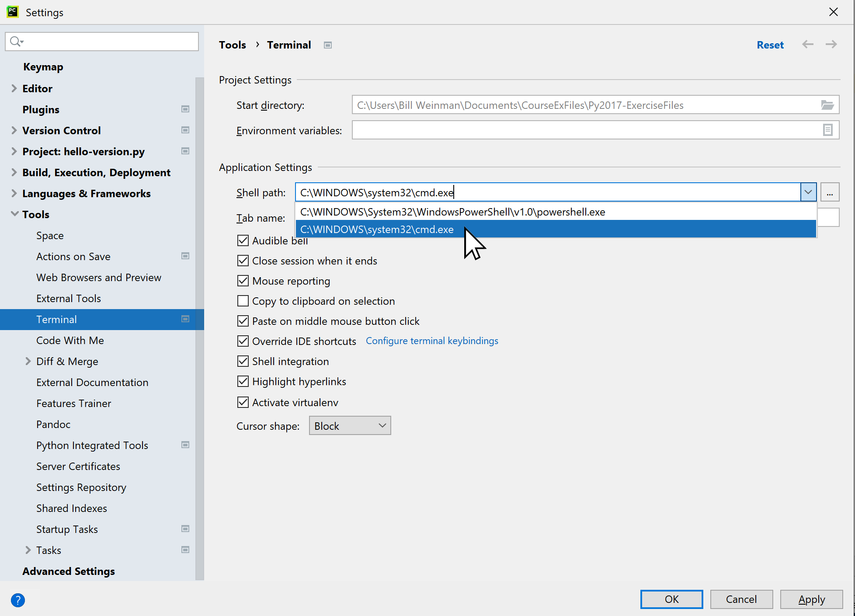Open Advanced Settings page

click(69, 571)
